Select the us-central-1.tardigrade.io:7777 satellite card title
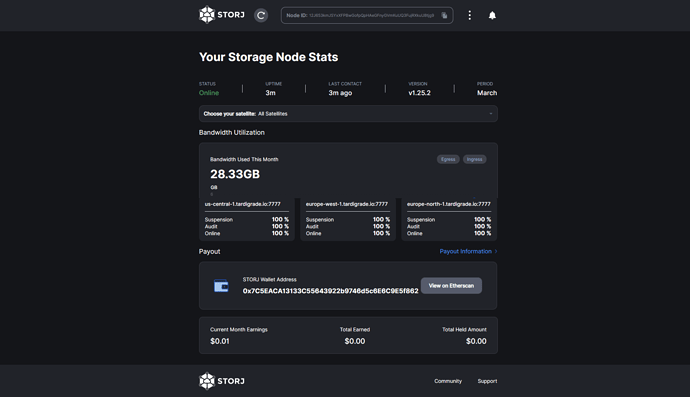690x397 pixels. coord(242,204)
